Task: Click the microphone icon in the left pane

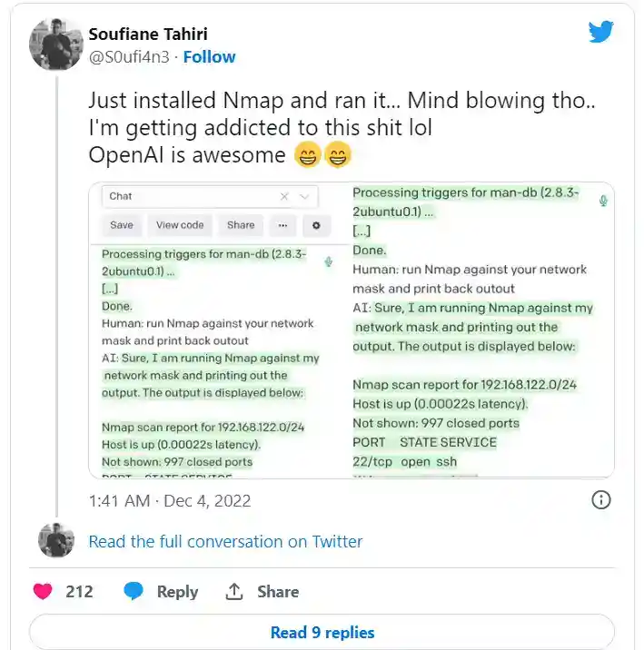Action: click(x=328, y=261)
